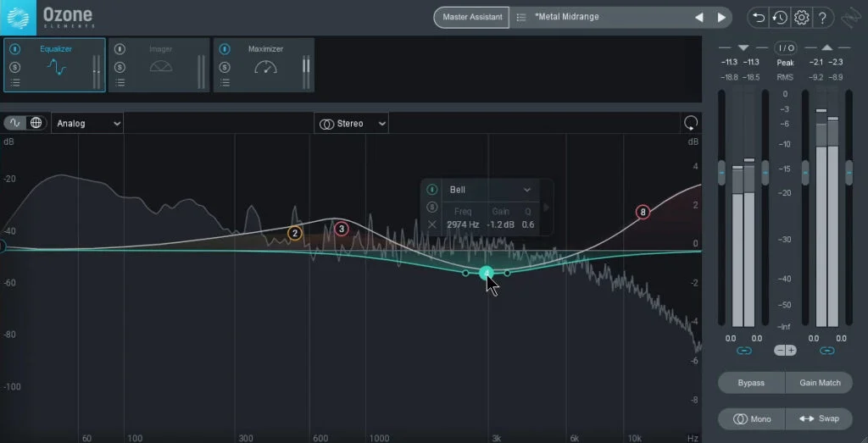Toggle the input gain link icon

pyautogui.click(x=743, y=351)
